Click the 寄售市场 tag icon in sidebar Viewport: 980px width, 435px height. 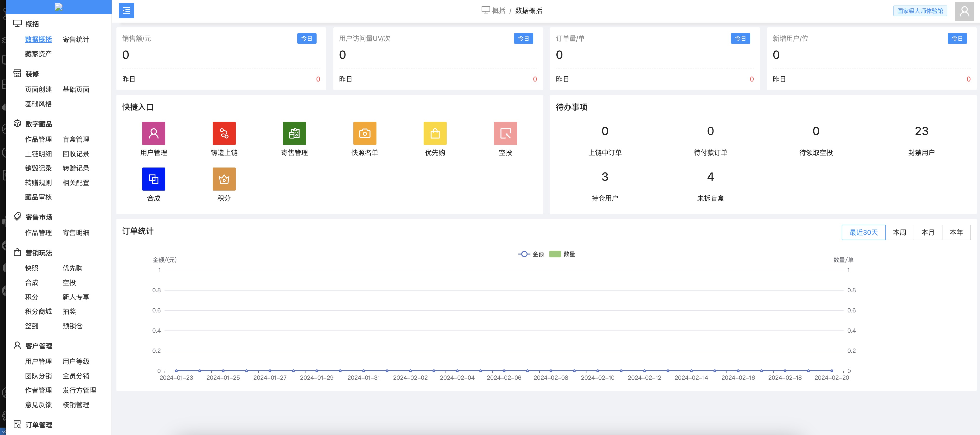(17, 217)
